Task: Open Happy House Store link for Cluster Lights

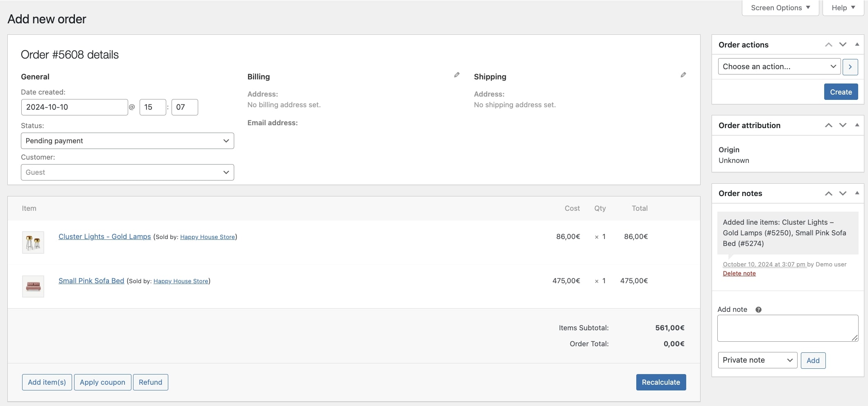Action: click(x=208, y=237)
